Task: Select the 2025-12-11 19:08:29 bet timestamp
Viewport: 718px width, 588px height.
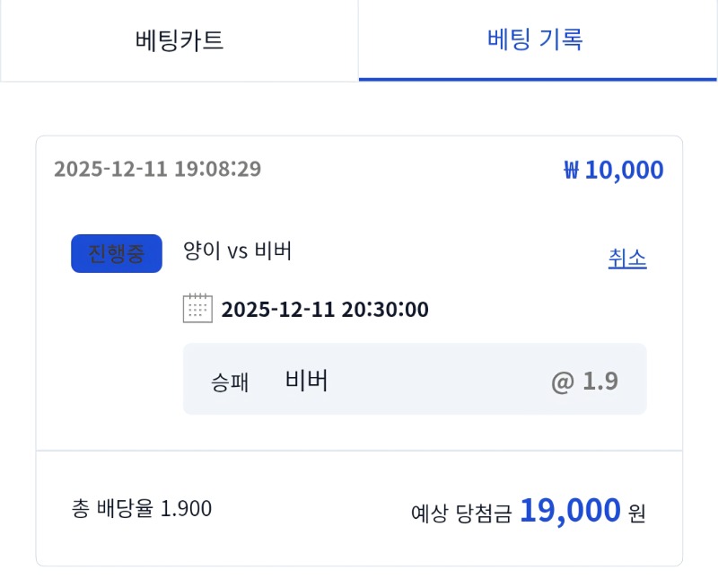Action: pyautogui.click(x=157, y=169)
